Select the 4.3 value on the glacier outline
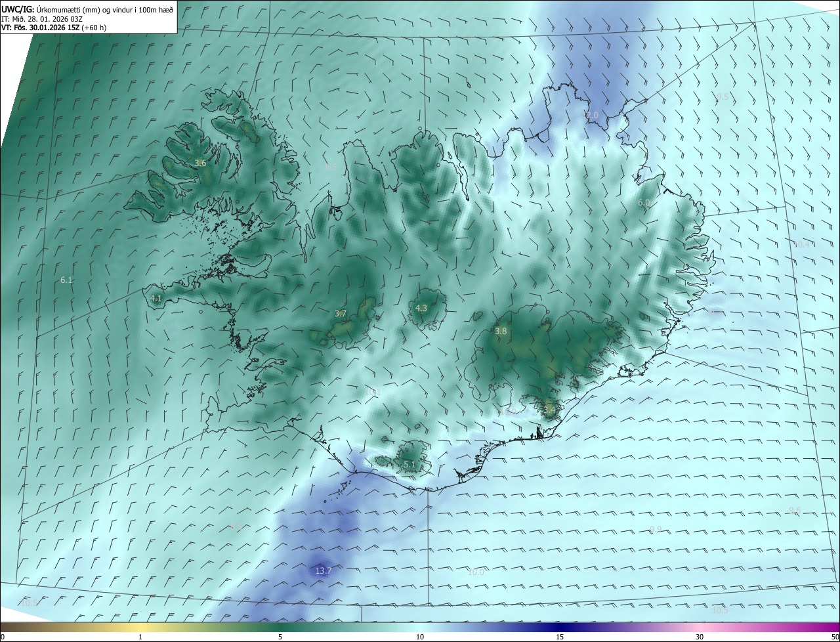This screenshot has height=642, width=840. coord(421,308)
